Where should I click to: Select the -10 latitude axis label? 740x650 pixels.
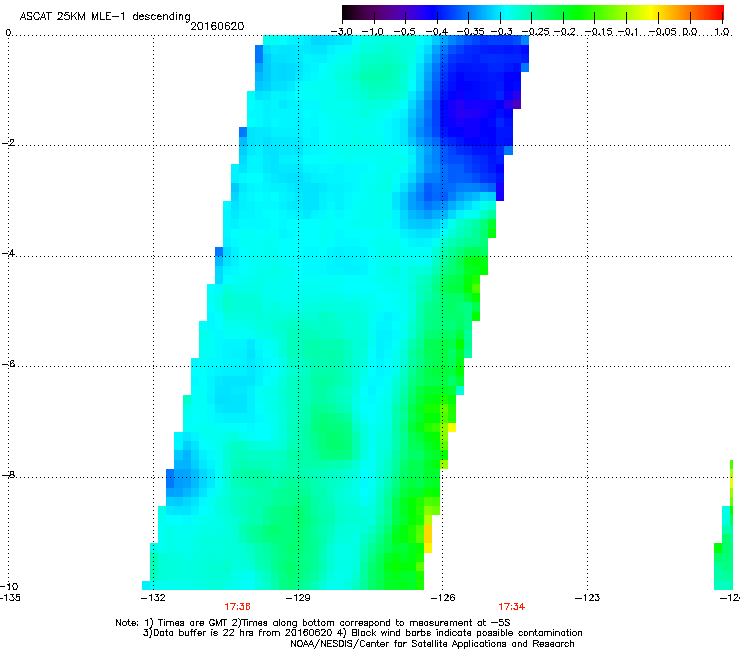click(9, 586)
